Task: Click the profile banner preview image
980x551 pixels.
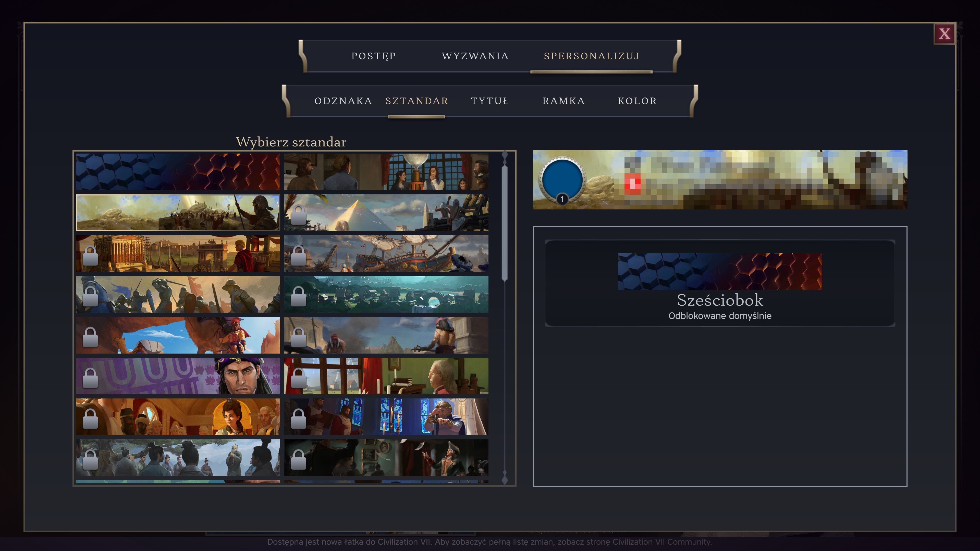Action: click(720, 180)
